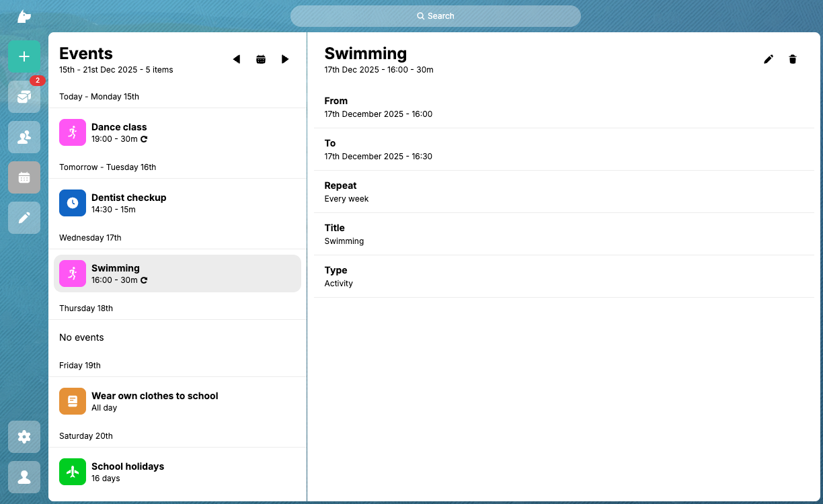Open the contacts sidebar icon

pyautogui.click(x=24, y=137)
